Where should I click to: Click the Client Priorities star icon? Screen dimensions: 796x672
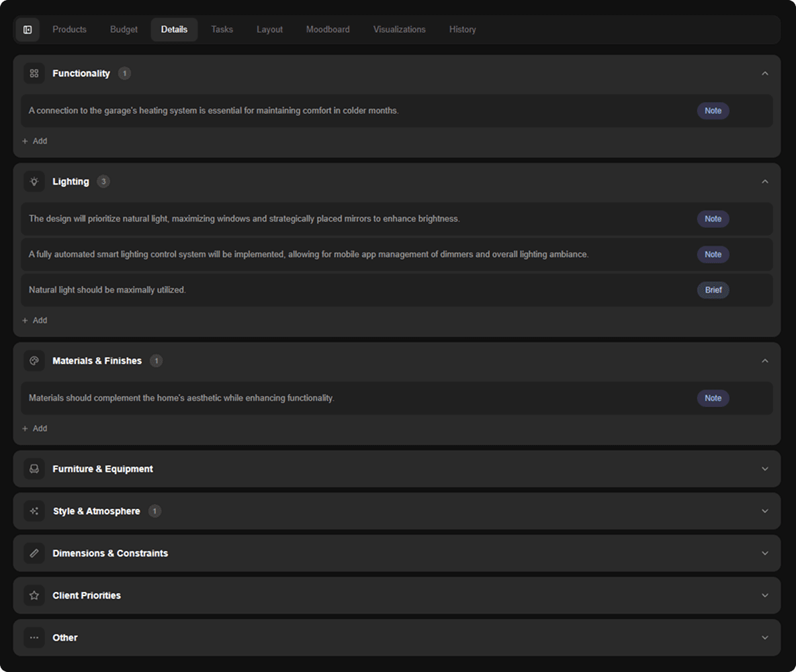[x=34, y=595]
